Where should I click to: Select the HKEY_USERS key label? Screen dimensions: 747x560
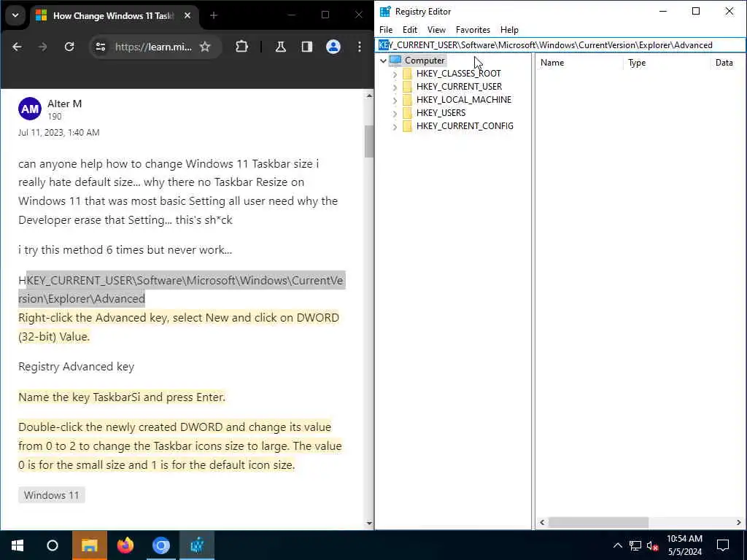point(441,113)
